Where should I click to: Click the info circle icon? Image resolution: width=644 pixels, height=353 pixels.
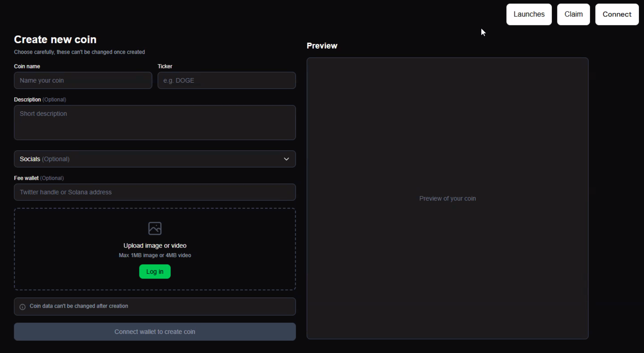click(22, 307)
